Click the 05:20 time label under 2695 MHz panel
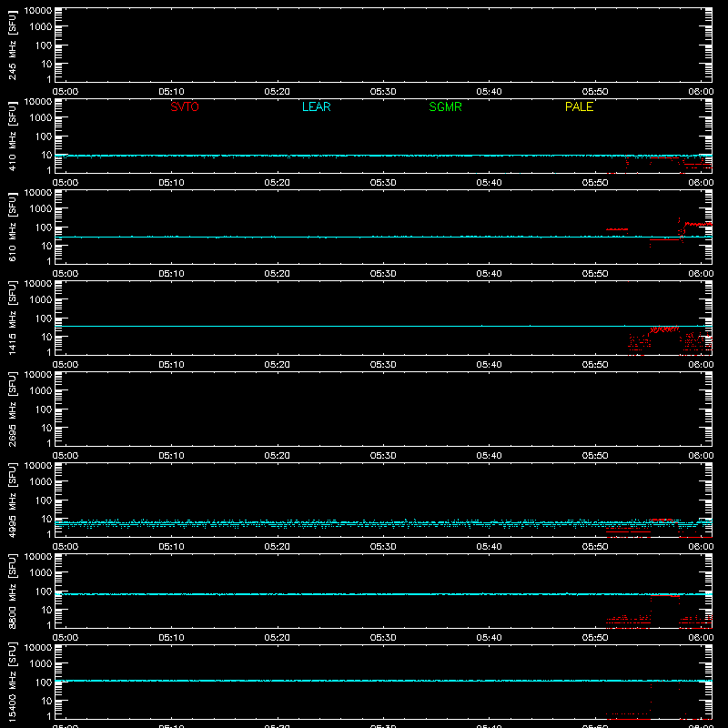The height and width of the screenshot is (728, 728). pos(278,456)
